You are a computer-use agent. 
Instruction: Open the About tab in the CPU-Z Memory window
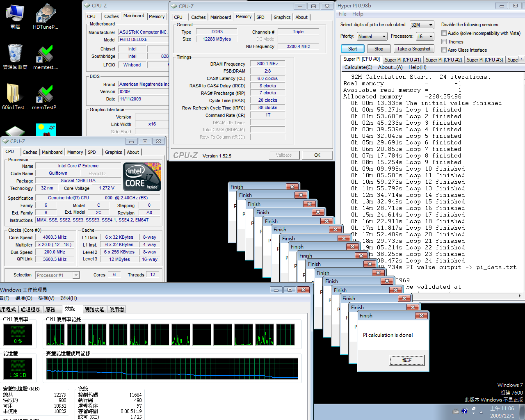tap(301, 17)
